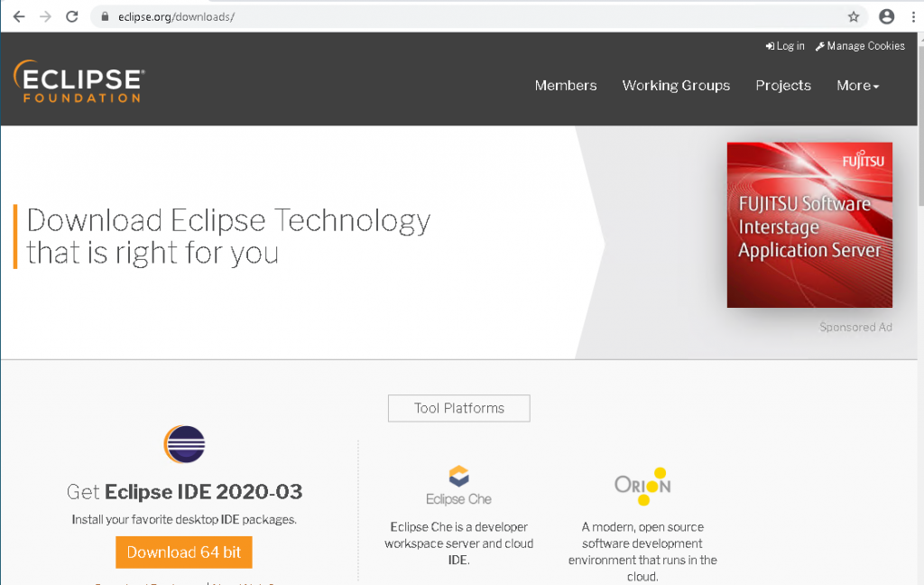The image size is (924, 585).
Task: Open Manage Cookies settings
Action: point(860,46)
